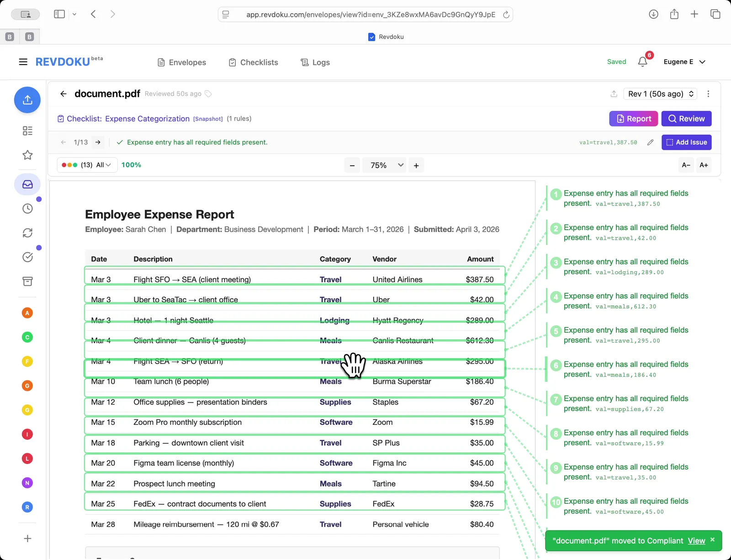The image size is (731, 560).
Task: Open the inbox tray icon in sidebar
Action: [x=27, y=185]
